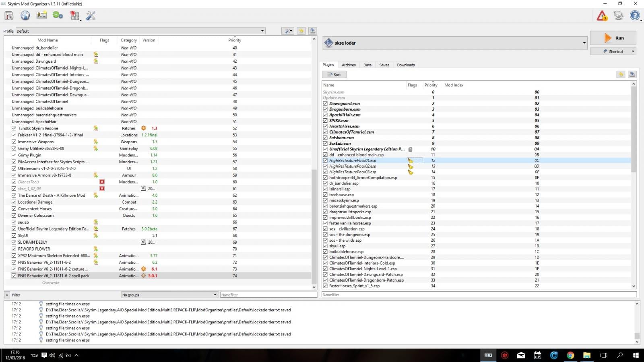Click create backup icon above plugin list
The image size is (644, 362).
[x=632, y=74]
